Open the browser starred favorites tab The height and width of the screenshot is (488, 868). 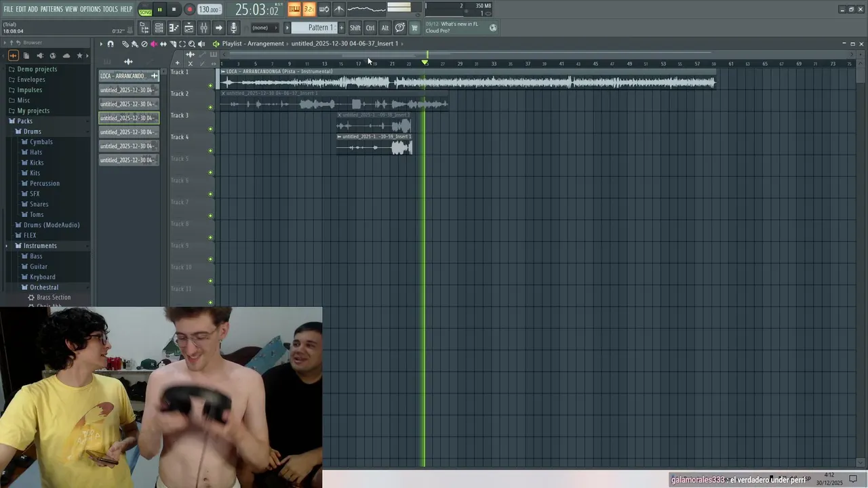[79, 56]
